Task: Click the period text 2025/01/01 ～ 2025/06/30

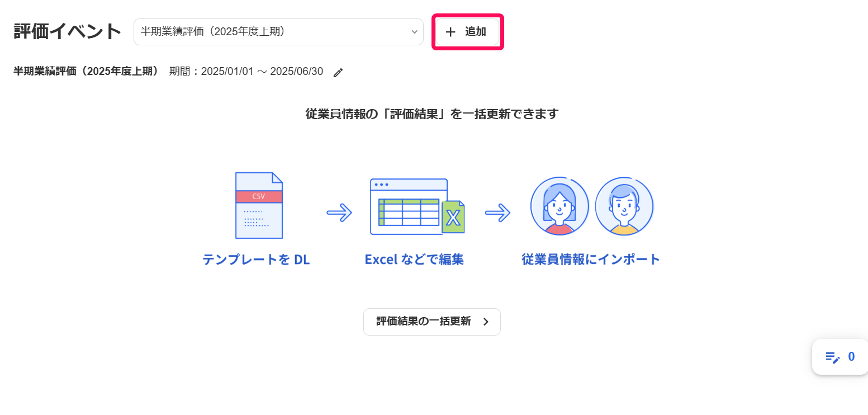Action: click(x=262, y=72)
